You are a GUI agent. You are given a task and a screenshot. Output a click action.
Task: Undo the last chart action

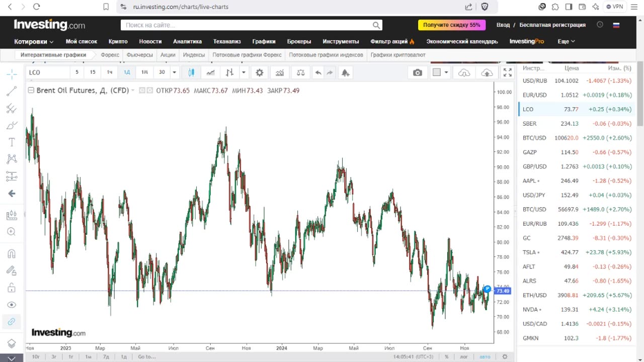[318, 72]
